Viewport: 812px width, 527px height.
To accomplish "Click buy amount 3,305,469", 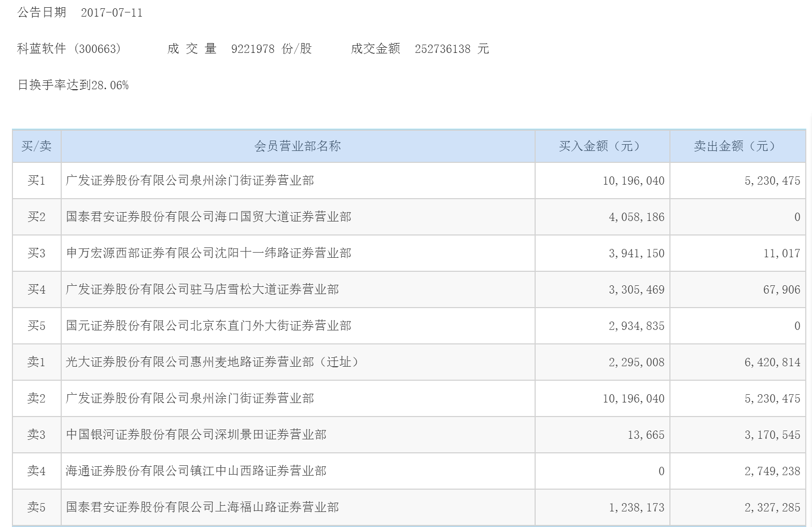I will click(x=637, y=290).
